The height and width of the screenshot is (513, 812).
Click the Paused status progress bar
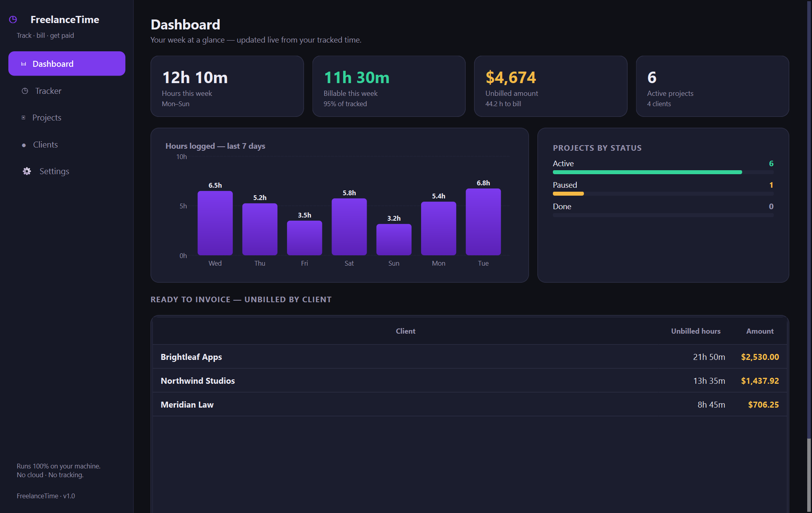(663, 194)
